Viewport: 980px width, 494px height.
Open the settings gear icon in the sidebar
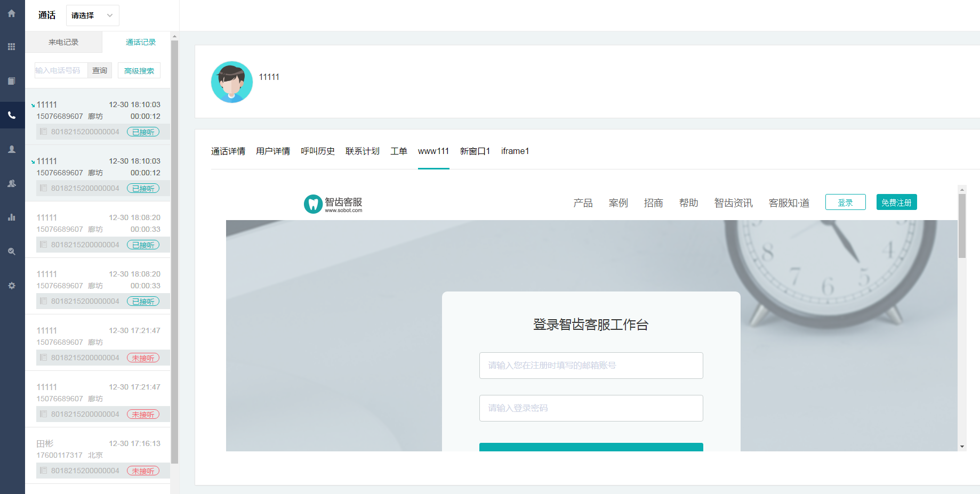point(12,286)
